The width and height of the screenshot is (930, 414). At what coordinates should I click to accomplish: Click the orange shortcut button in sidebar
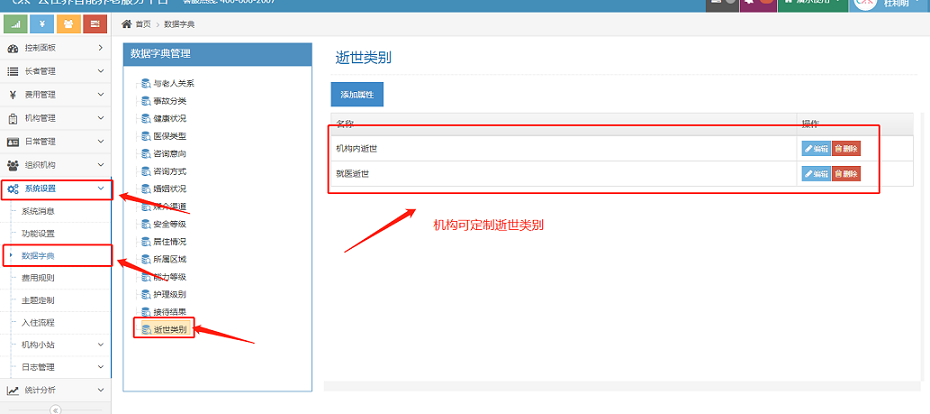(69, 23)
